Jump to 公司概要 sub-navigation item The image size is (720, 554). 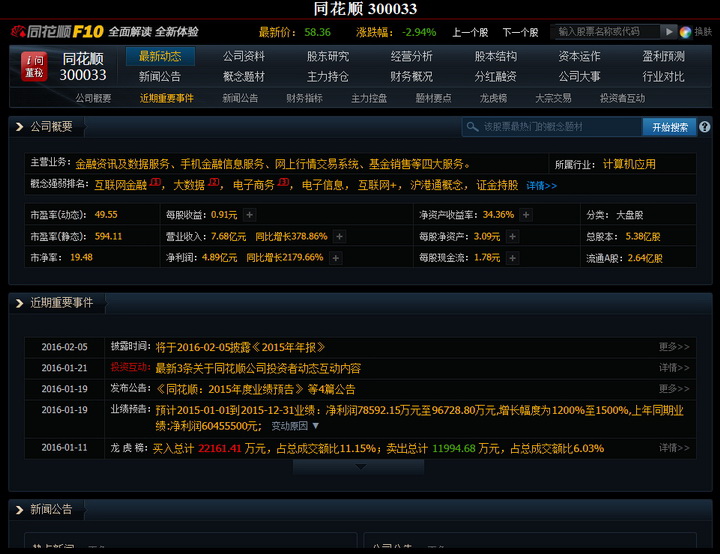point(93,98)
